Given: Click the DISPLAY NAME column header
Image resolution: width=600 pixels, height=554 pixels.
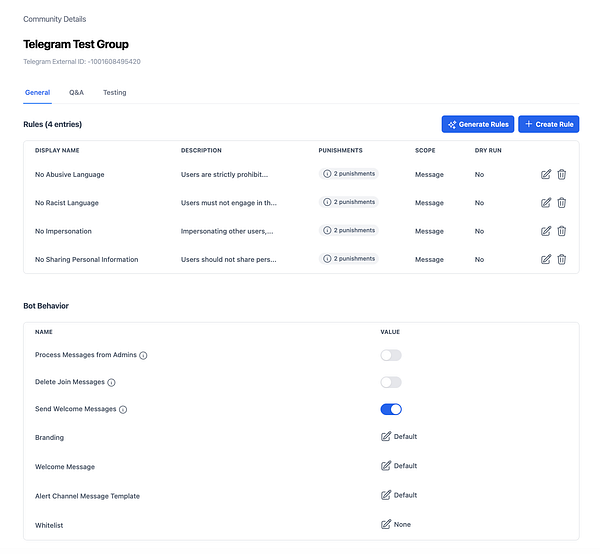Looking at the screenshot, I should pyautogui.click(x=57, y=150).
